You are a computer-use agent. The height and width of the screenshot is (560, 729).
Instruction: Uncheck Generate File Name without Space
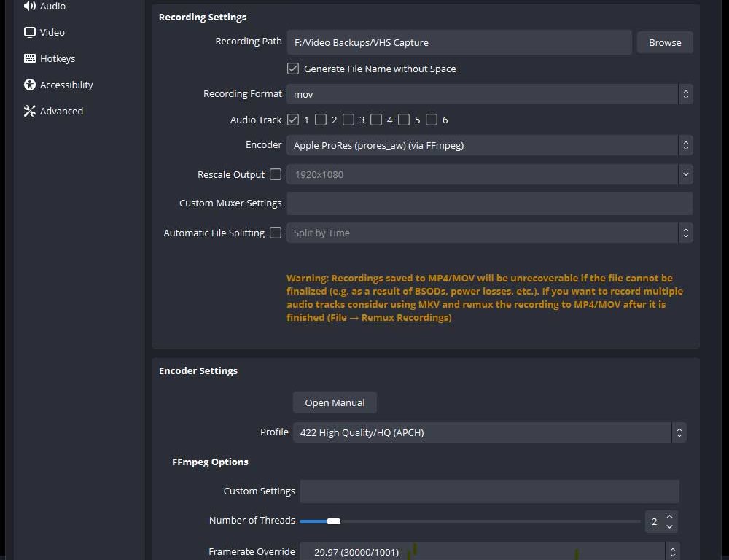coord(293,69)
